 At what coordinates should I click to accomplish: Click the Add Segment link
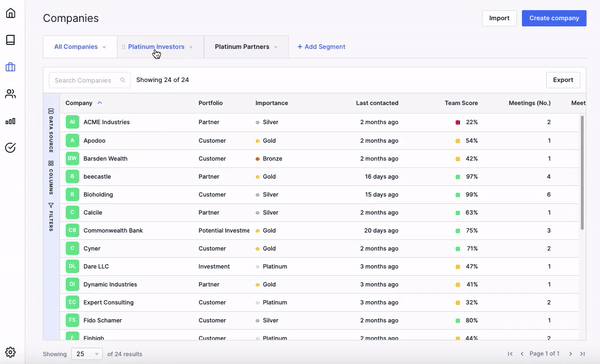321,47
